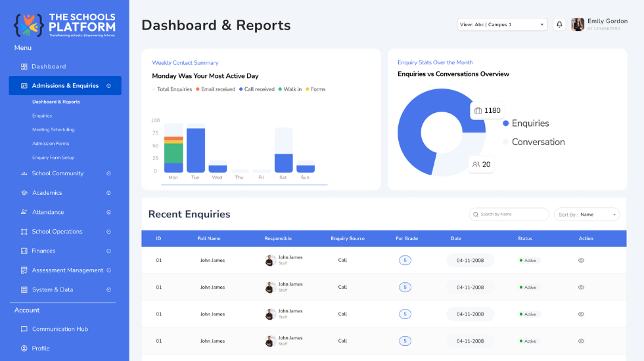The image size is (644, 361).
Task: Open the View: Abc | Campus 1 dropdown
Action: point(502,25)
